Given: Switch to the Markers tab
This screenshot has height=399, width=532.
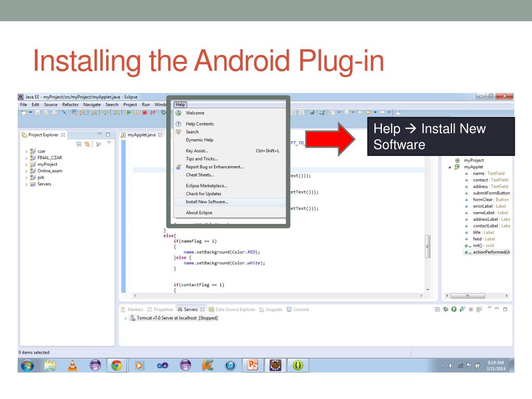Looking at the screenshot, I should coord(132,310).
